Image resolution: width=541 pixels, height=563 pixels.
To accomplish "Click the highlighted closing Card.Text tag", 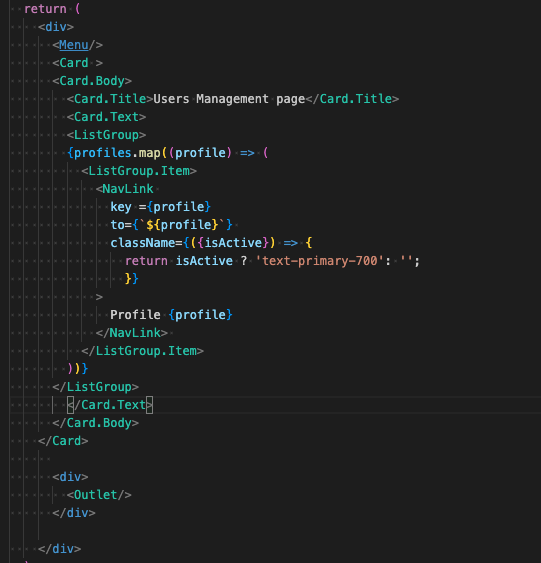I will 110,405.
